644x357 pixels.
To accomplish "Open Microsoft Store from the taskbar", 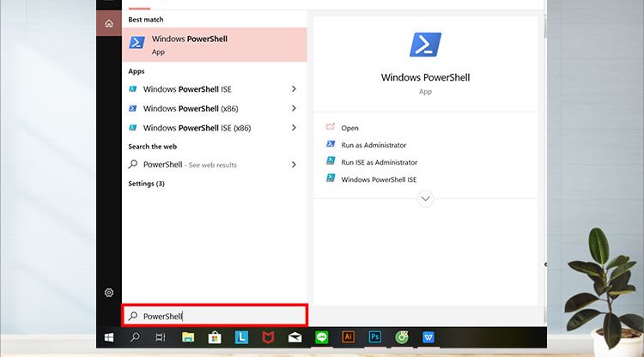I will [215, 337].
